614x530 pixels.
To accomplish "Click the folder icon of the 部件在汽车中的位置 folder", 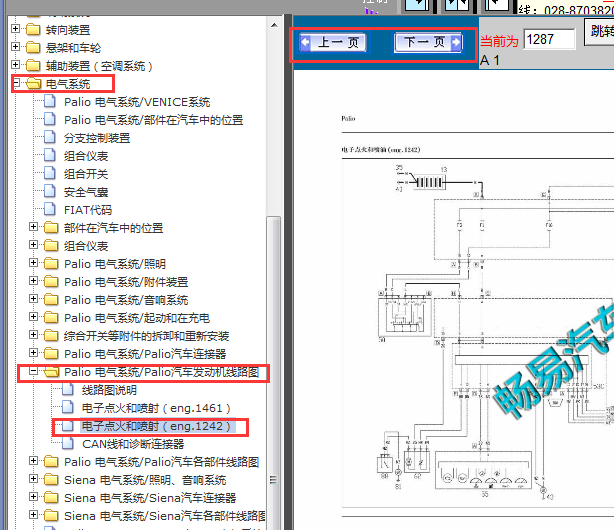I will [51, 228].
